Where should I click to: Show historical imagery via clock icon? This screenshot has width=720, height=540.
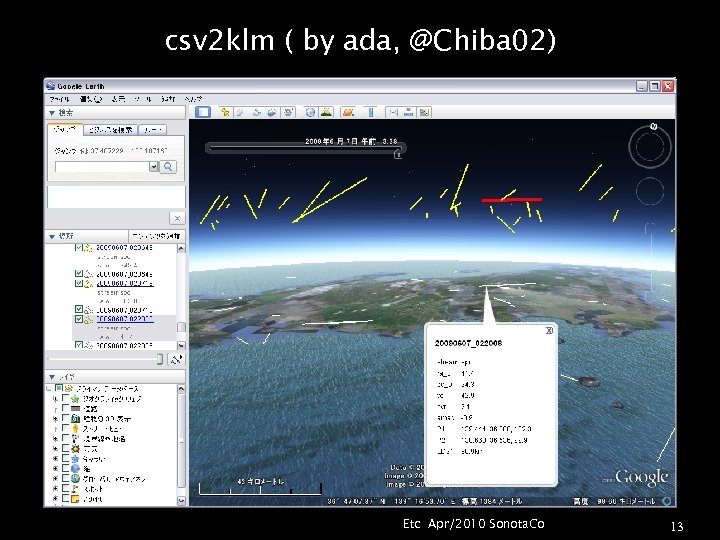[310, 112]
